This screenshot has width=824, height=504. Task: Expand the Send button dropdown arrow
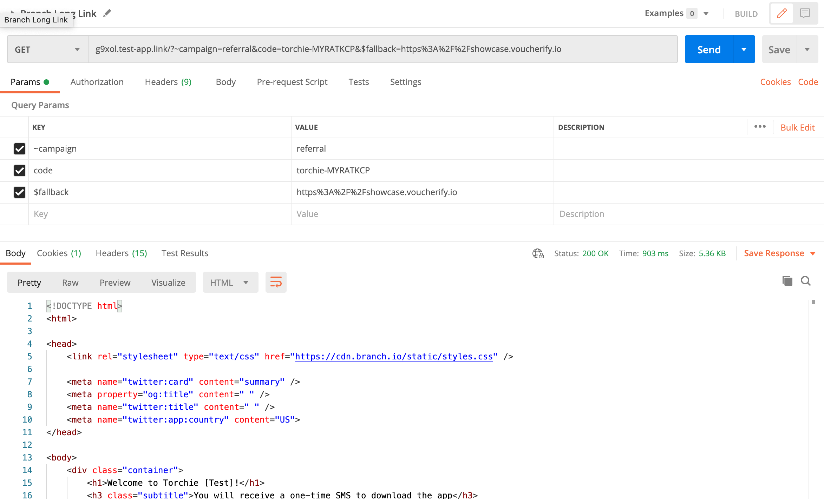pos(744,49)
